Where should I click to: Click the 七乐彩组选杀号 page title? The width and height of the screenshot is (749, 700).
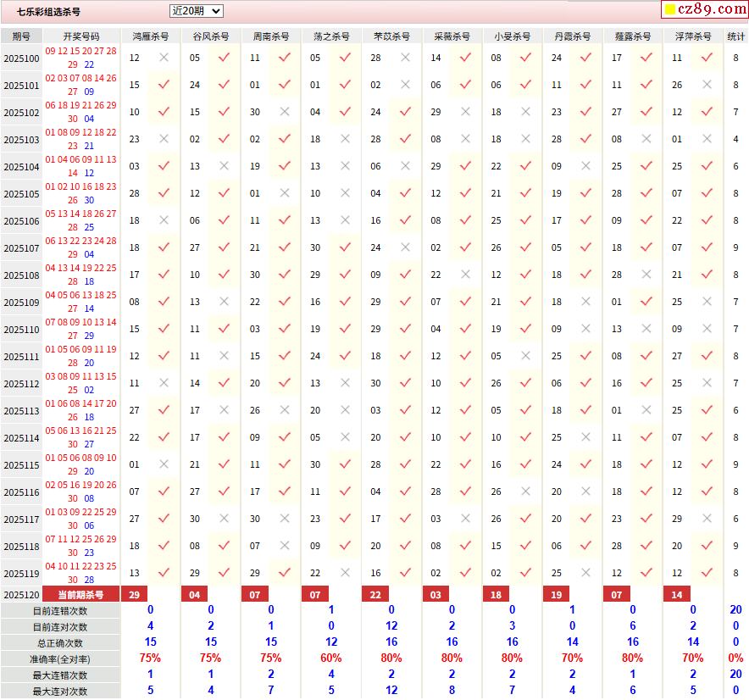coord(49,12)
